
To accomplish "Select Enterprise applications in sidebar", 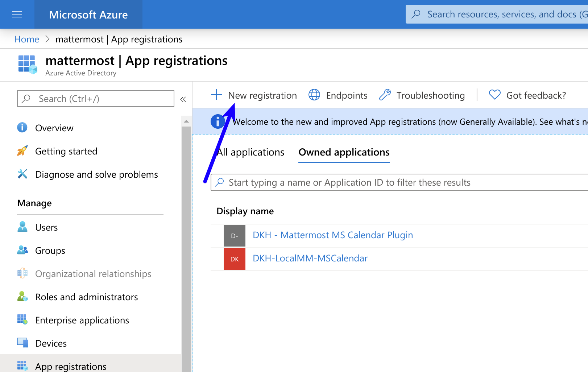I will [x=82, y=320].
